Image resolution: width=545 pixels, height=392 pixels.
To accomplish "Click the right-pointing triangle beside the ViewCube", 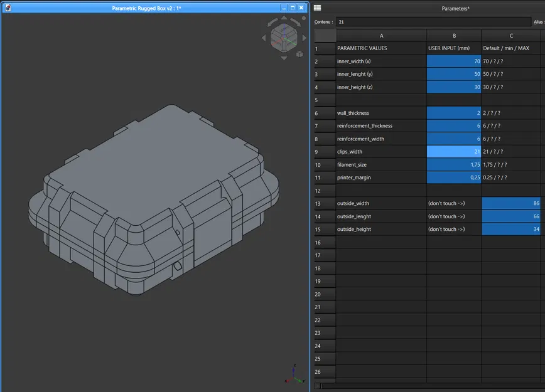I will (305, 38).
